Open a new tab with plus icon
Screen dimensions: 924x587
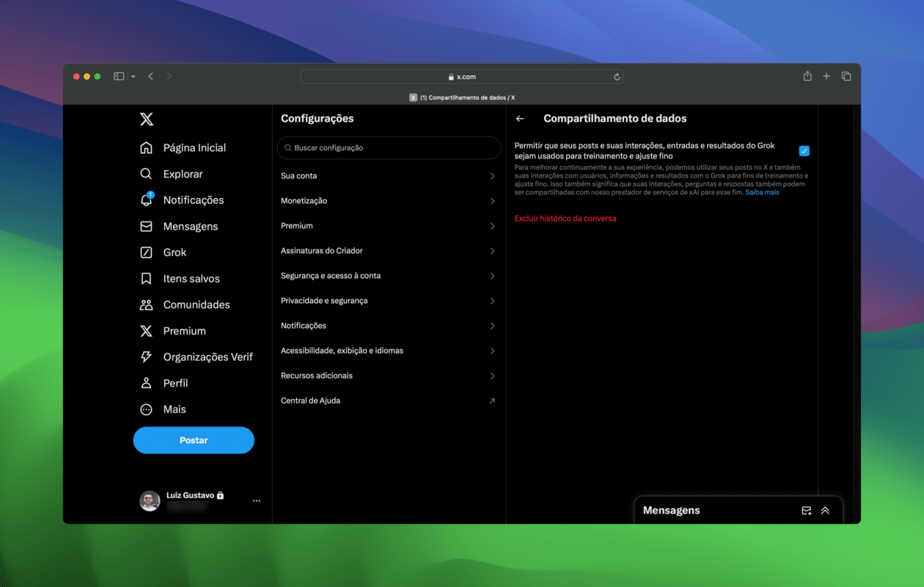click(x=826, y=76)
